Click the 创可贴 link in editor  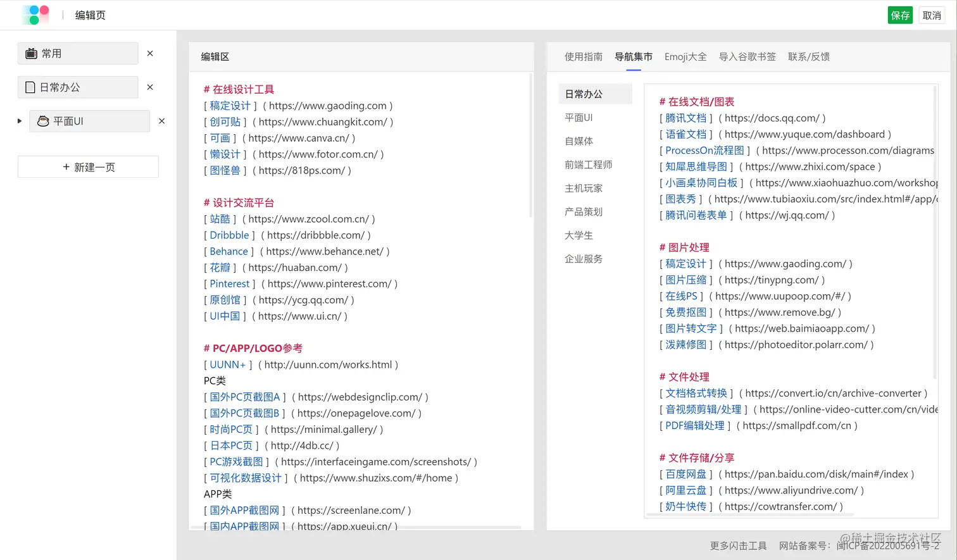pos(225,121)
